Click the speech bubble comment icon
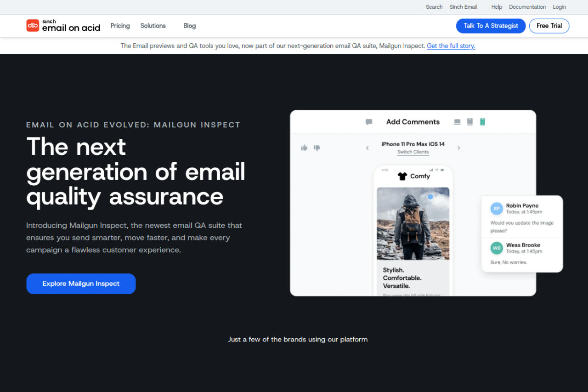Image resolution: width=588 pixels, height=392 pixels. 369,122
